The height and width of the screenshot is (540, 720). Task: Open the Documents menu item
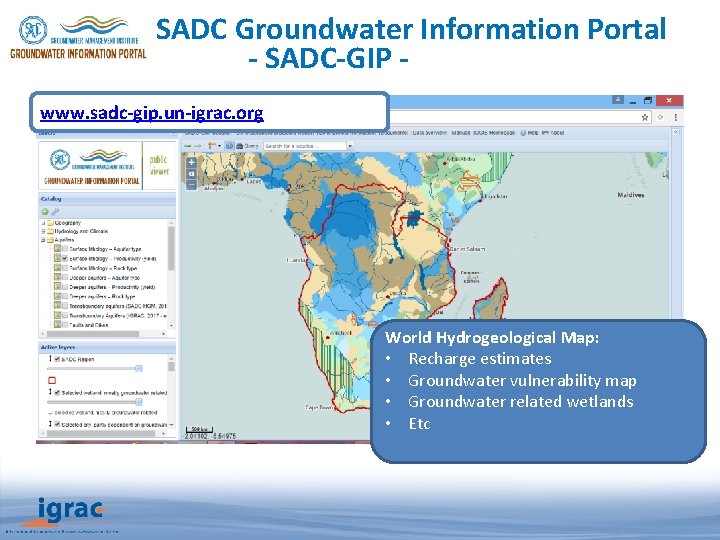[x=393, y=133]
